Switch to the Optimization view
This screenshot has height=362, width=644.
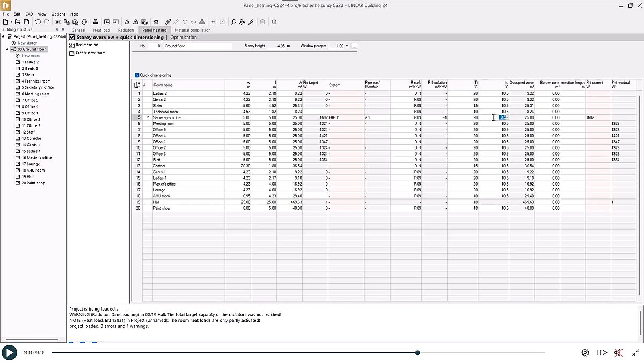coord(184,37)
